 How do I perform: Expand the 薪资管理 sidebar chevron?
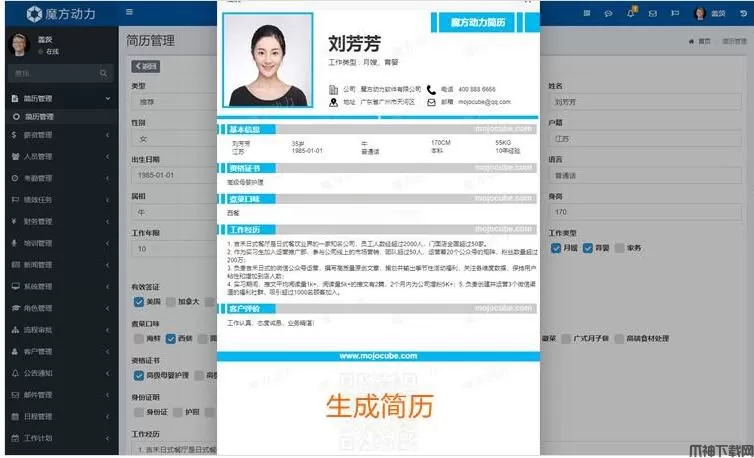[x=107, y=135]
